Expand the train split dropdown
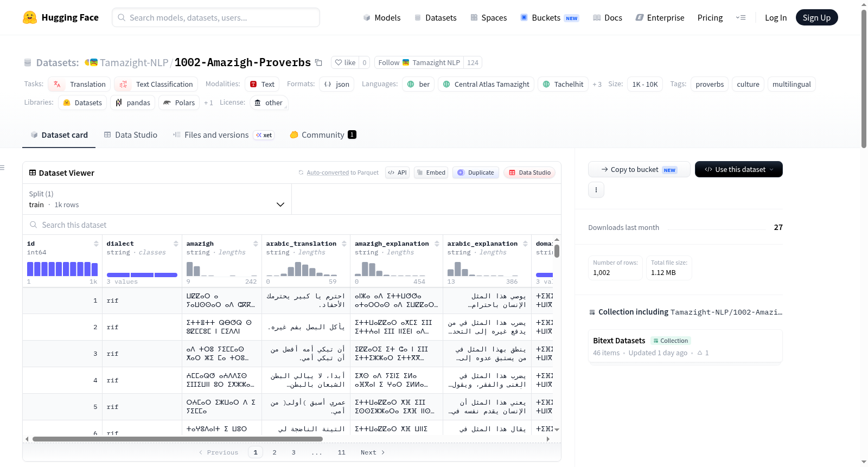The height and width of the screenshot is (467, 868). click(157, 199)
